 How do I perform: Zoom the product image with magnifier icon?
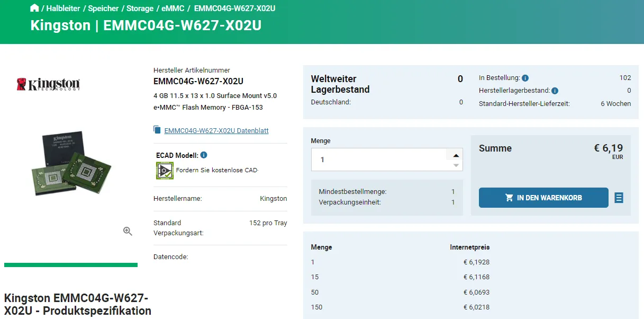(x=128, y=231)
